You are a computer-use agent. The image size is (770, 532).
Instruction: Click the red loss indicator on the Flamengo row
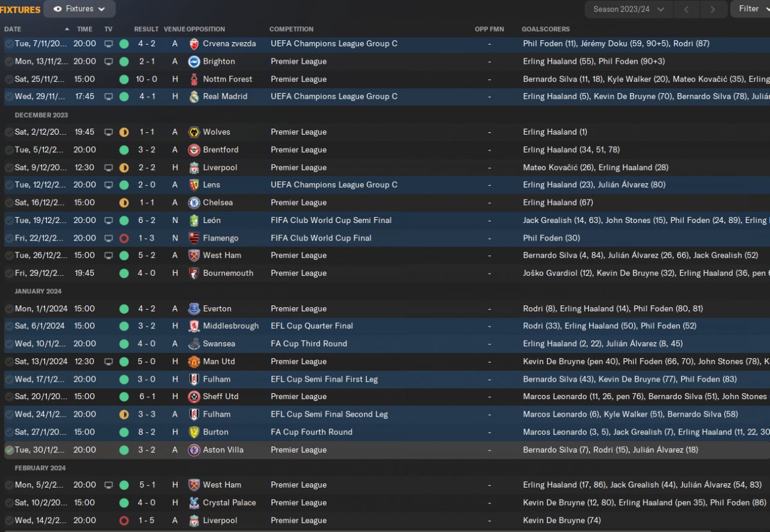(124, 238)
